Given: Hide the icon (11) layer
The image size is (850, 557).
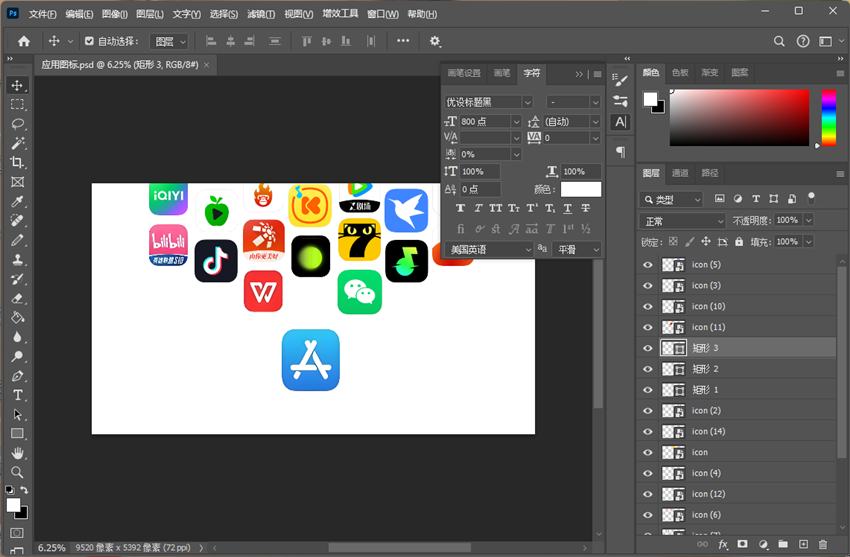Looking at the screenshot, I should pyautogui.click(x=648, y=327).
